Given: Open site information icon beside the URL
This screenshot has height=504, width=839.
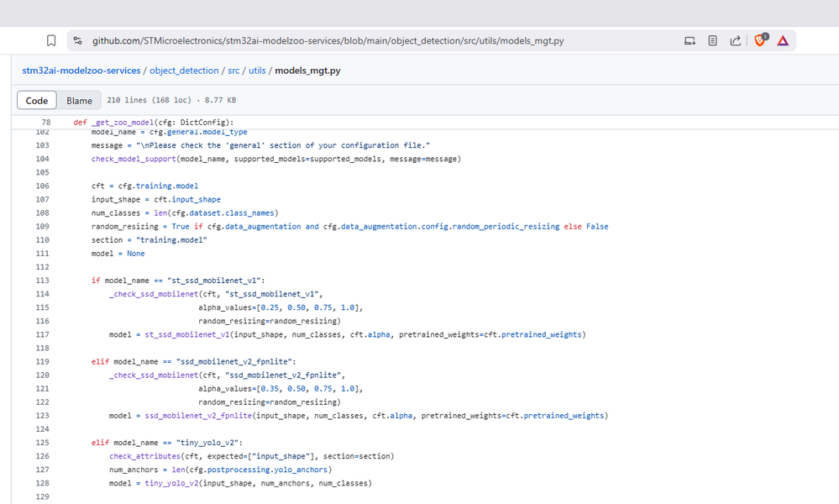Looking at the screenshot, I should [x=77, y=40].
